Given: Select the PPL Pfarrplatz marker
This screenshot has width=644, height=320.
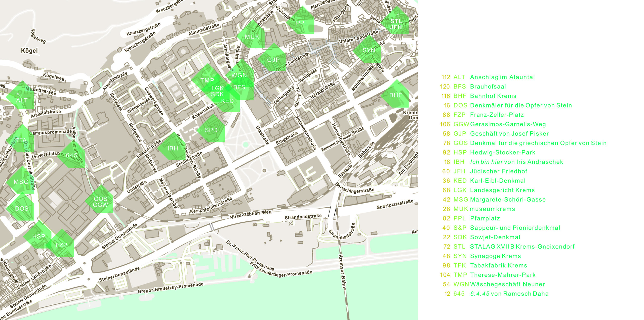Looking at the screenshot, I should tap(301, 23).
